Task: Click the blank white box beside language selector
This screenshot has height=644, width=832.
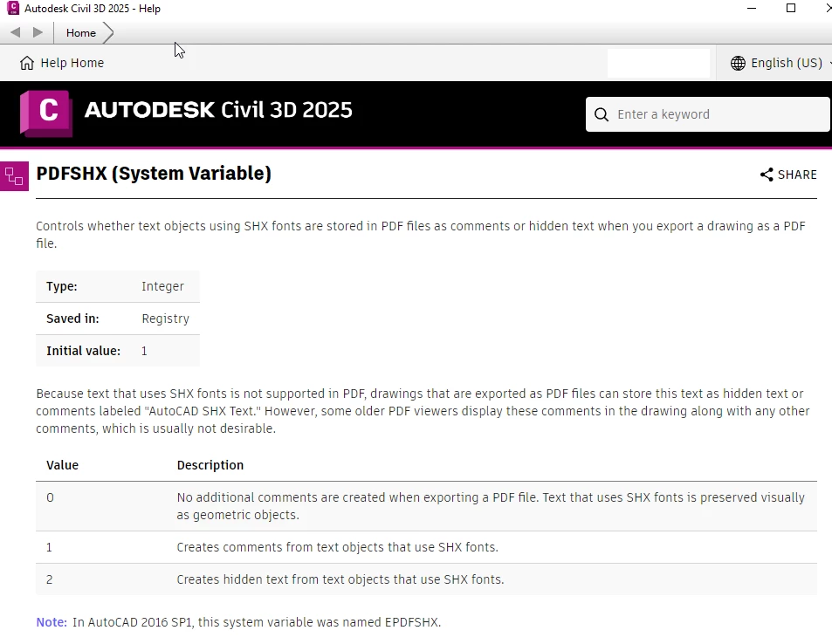Action: pyautogui.click(x=658, y=63)
